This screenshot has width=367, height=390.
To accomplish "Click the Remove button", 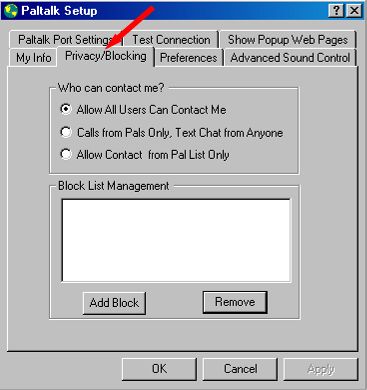I will (235, 302).
